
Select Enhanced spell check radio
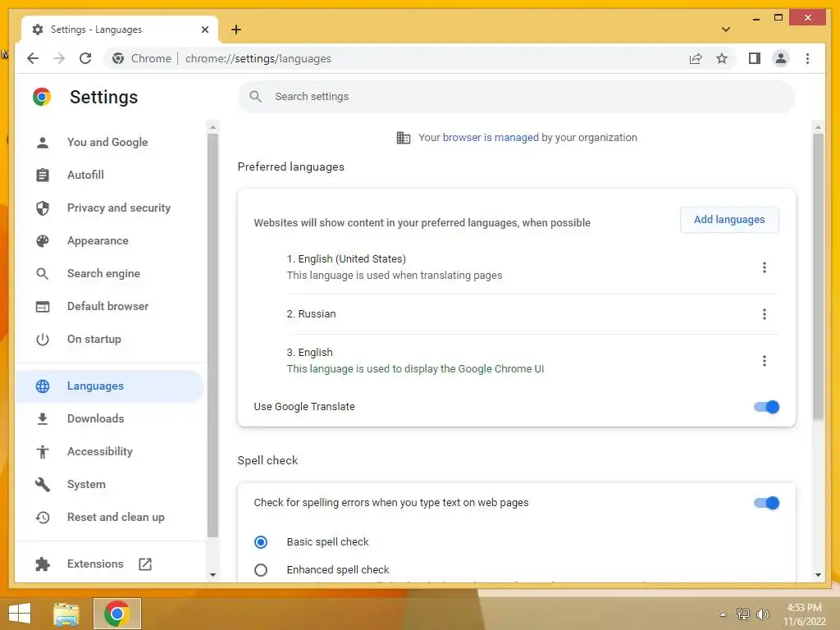tap(261, 570)
